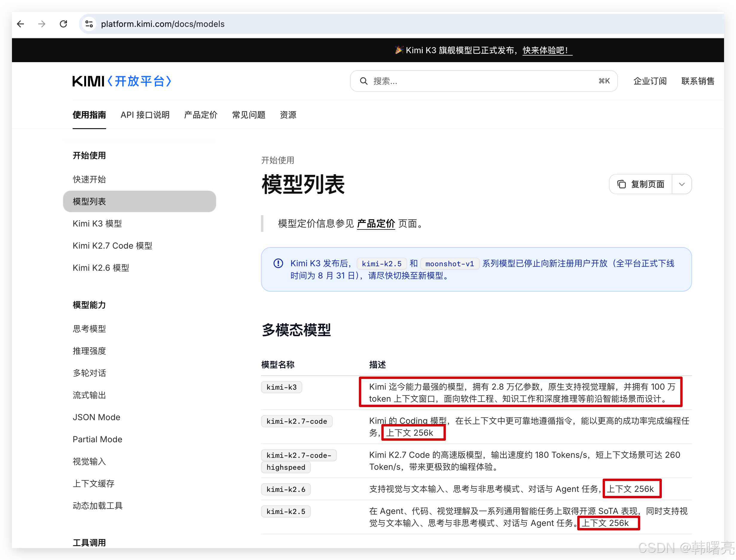Open Kimi K3 模型 in the sidebar

[97, 224]
